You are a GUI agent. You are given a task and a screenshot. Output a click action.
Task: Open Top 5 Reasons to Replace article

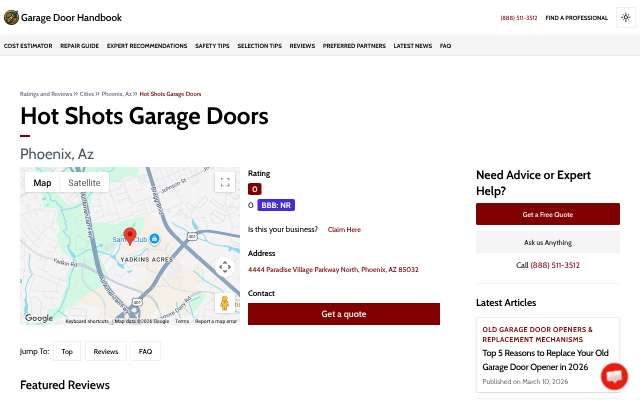(545, 360)
